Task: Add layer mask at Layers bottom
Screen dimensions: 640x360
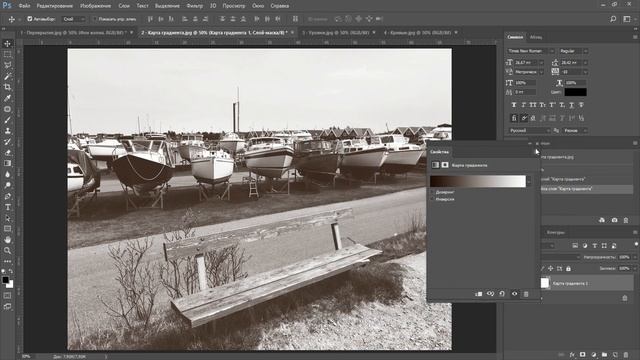Action: tap(582, 355)
